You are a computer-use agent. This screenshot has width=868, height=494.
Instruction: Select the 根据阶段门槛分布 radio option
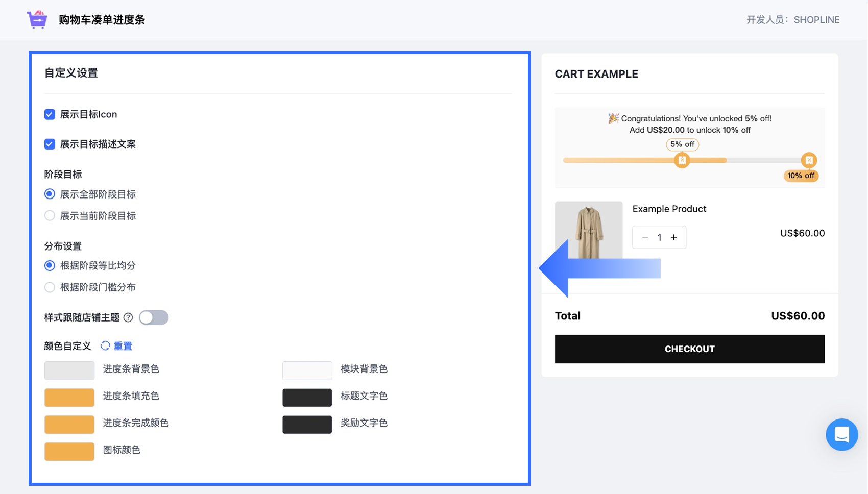50,287
